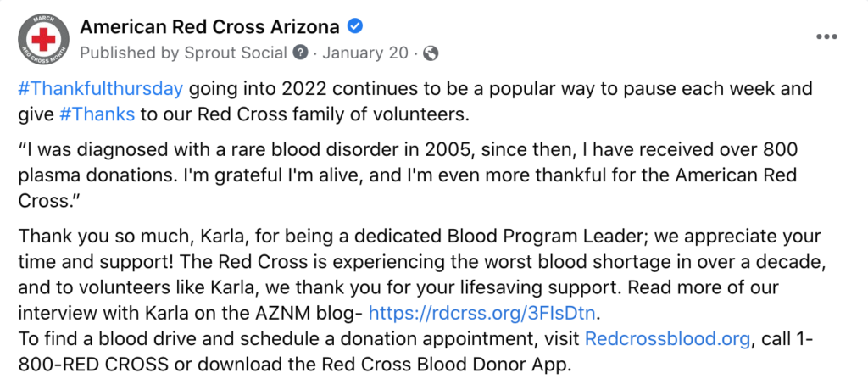Follow the rdcrss.org/3FIsDtn blog link

[x=481, y=313]
